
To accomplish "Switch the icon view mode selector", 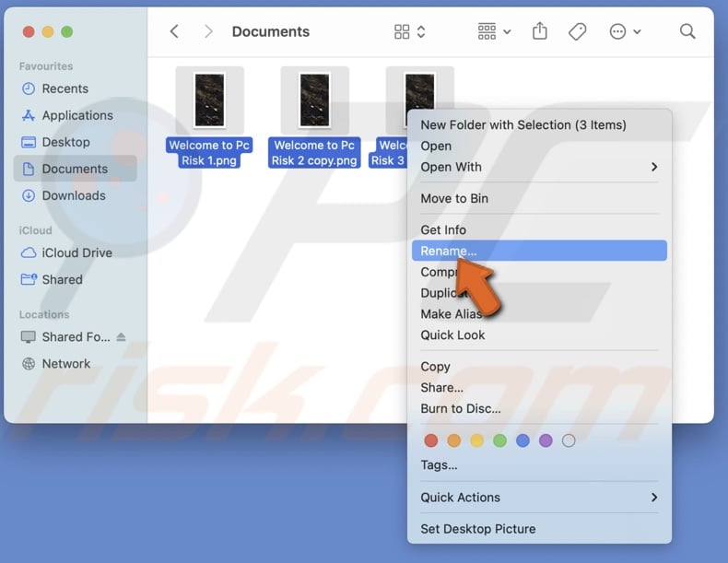I will [x=409, y=31].
